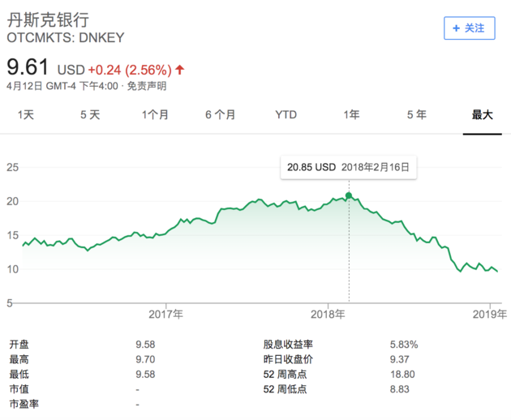Select the YTD range tab
This screenshot has height=420, width=511.
coord(286,115)
